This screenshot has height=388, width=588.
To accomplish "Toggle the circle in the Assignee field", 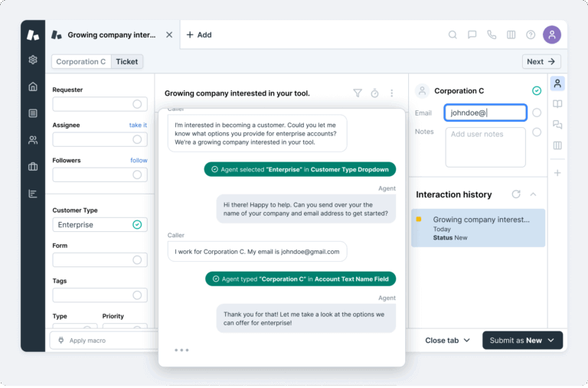I will coord(137,139).
